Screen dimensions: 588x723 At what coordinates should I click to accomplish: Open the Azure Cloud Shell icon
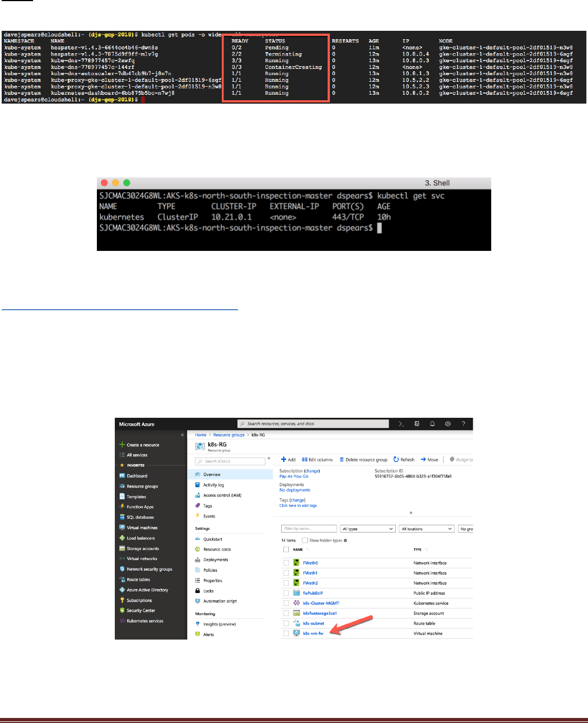401,424
